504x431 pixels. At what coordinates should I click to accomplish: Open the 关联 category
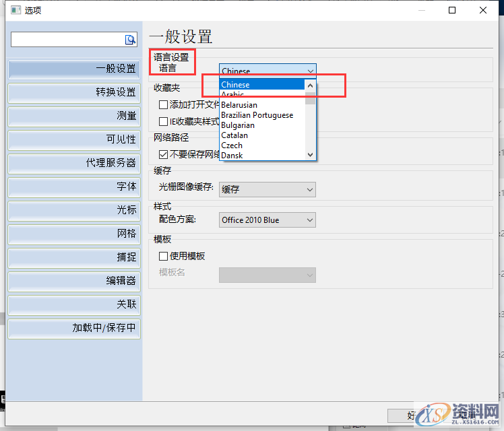[x=74, y=304]
